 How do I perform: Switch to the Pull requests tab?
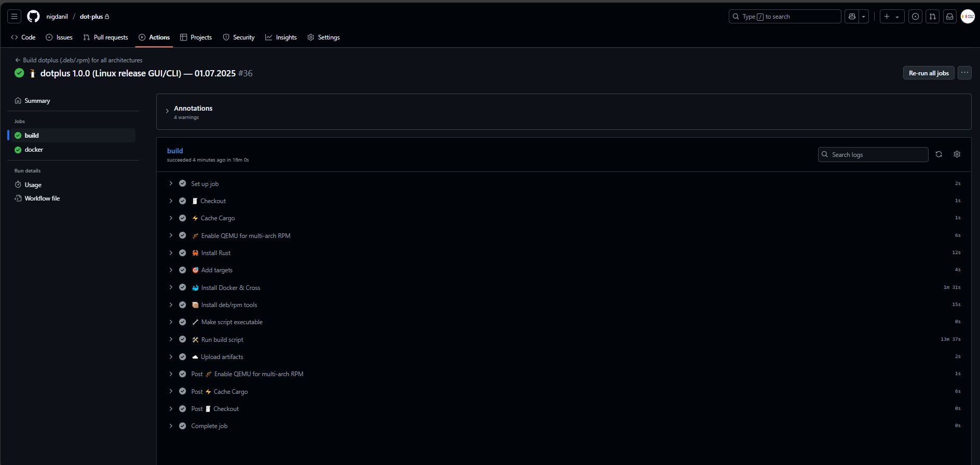click(x=106, y=37)
